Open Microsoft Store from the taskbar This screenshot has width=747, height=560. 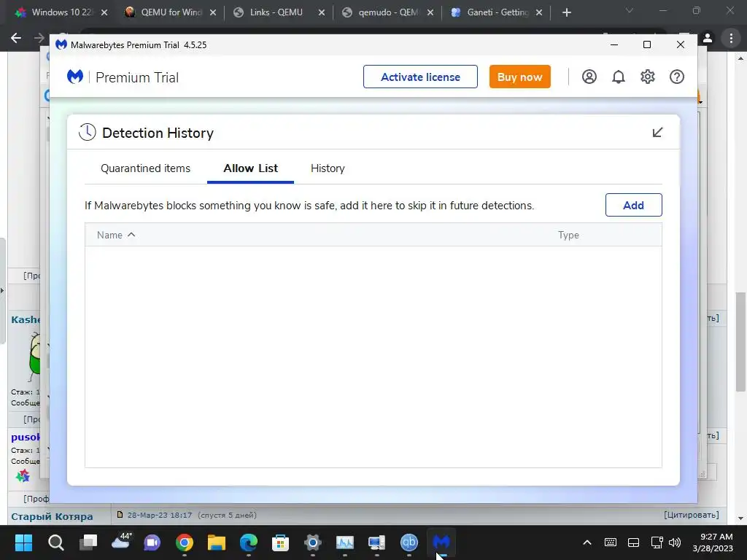280,542
